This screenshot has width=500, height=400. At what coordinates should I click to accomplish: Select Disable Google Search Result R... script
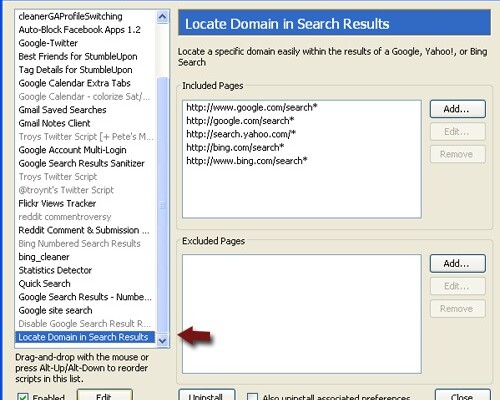85,323
